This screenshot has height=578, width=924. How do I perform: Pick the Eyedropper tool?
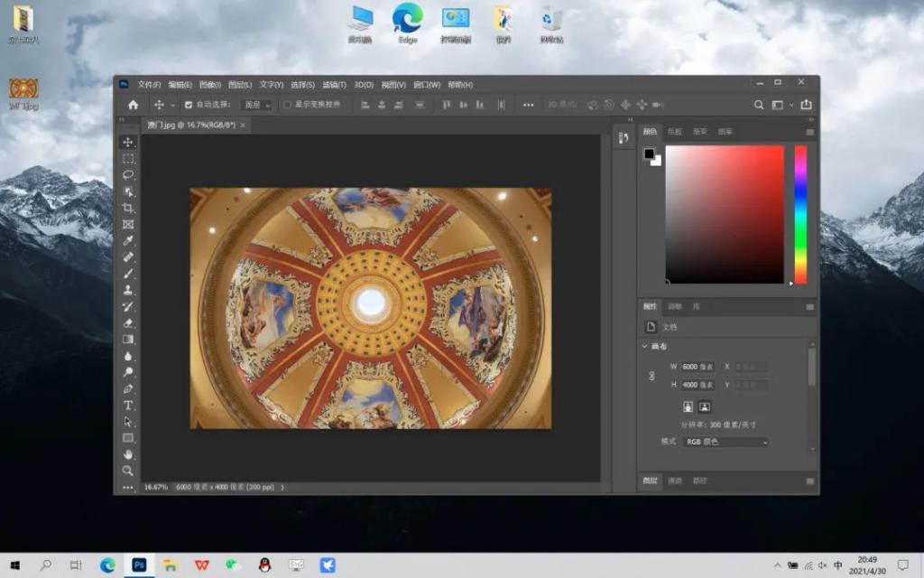click(128, 240)
